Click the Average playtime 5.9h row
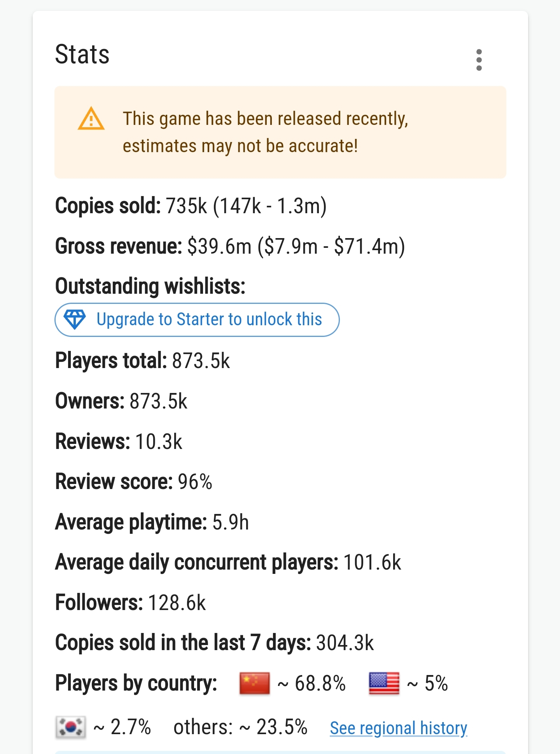Viewport: 560px width, 754px height. pyautogui.click(x=152, y=522)
